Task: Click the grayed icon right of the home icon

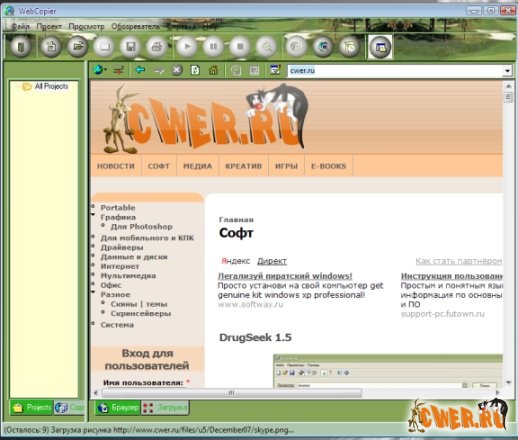Action: 236,70
